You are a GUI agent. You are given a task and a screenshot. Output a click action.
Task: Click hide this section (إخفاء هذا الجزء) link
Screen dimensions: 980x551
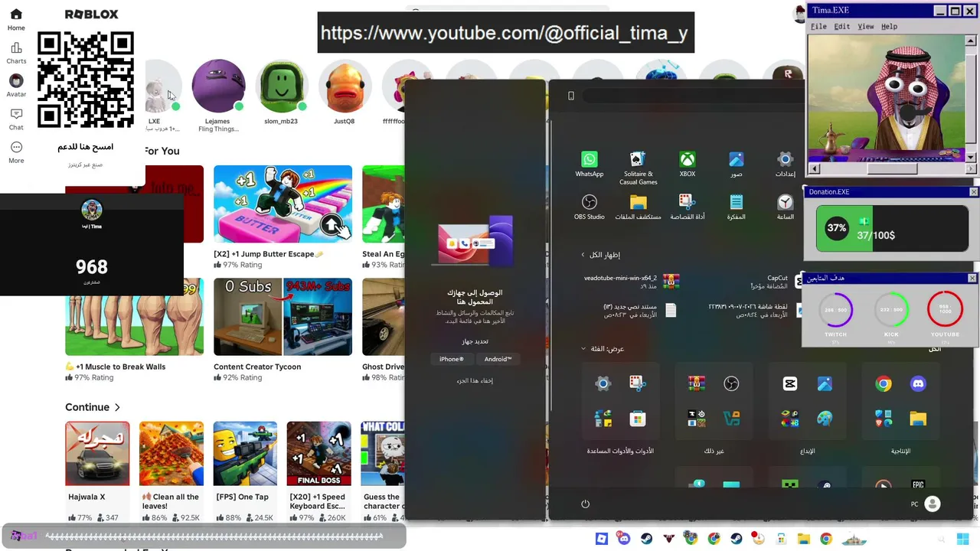coord(475,380)
